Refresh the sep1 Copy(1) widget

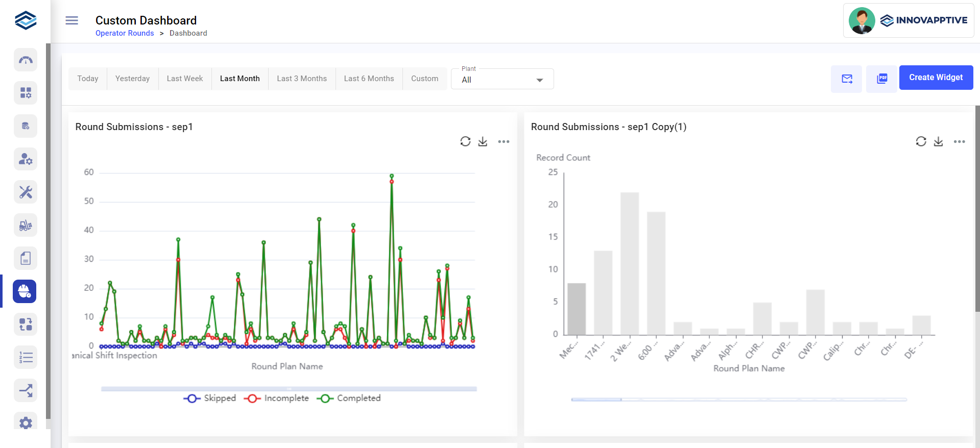point(920,141)
